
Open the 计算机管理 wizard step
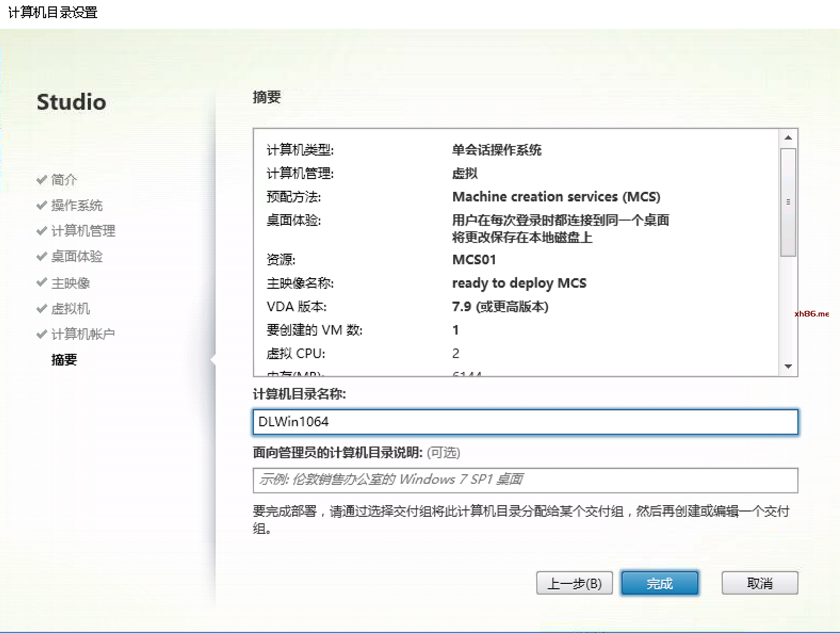pyautogui.click(x=83, y=231)
